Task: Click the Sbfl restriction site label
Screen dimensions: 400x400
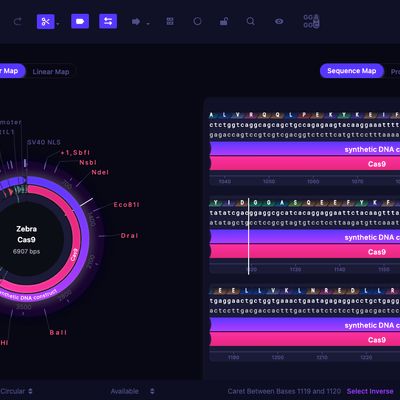Action: pos(75,153)
